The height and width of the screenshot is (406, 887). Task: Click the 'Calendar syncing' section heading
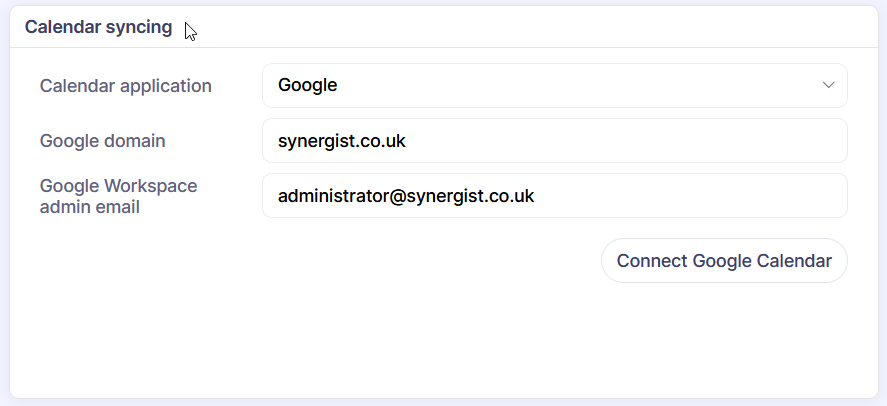coord(98,27)
